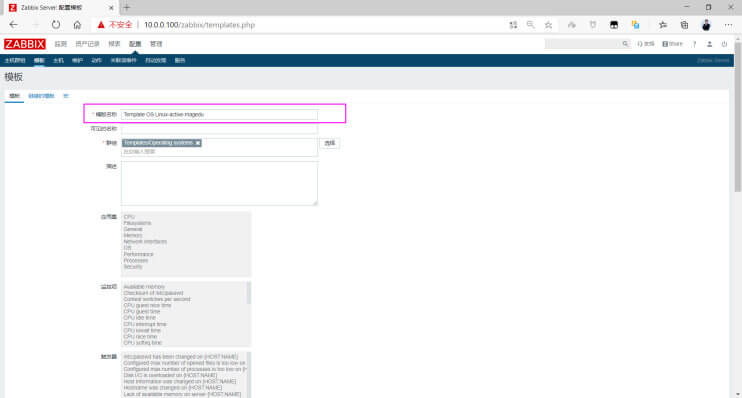Image resolution: width=742 pixels, height=398 pixels.
Task: Go back in browser history
Action: [x=13, y=25]
